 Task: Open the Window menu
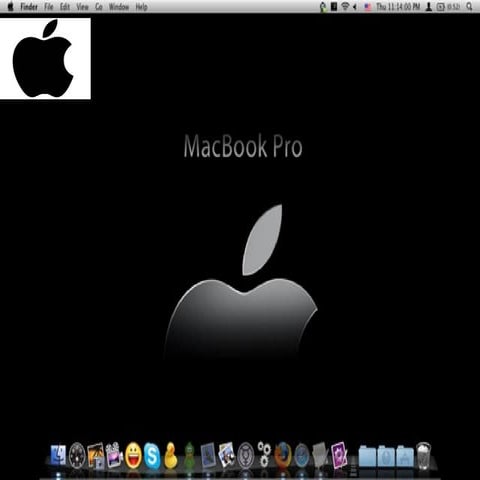[x=119, y=7]
